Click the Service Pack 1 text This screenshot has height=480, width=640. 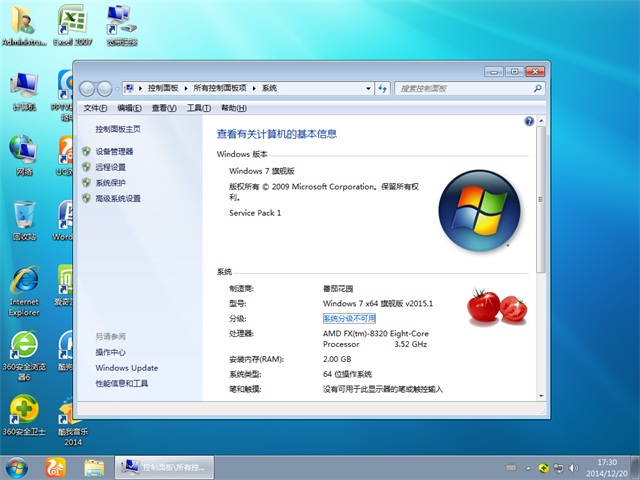click(x=255, y=213)
